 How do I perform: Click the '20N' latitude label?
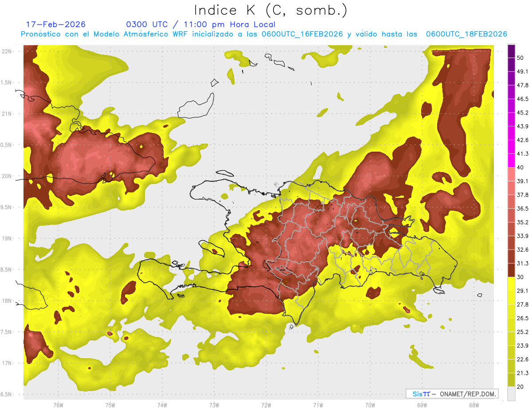tap(6, 176)
